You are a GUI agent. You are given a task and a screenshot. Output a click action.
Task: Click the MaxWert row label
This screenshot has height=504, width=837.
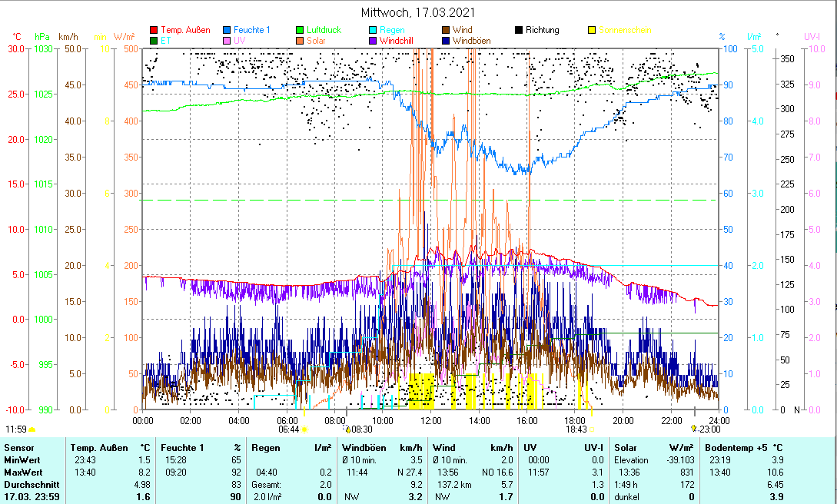tap(23, 472)
